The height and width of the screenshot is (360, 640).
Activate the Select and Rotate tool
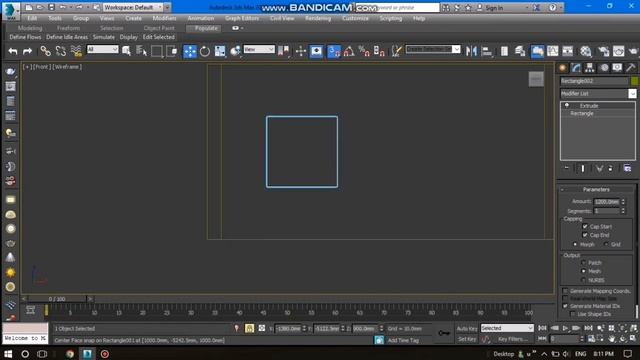click(x=205, y=51)
